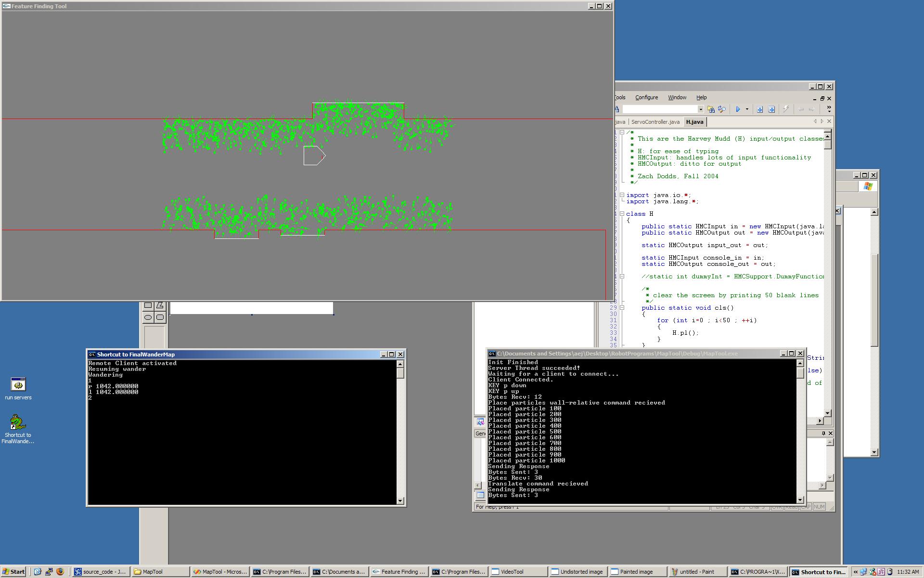Switch to Painted image taskbar button

pyautogui.click(x=638, y=572)
